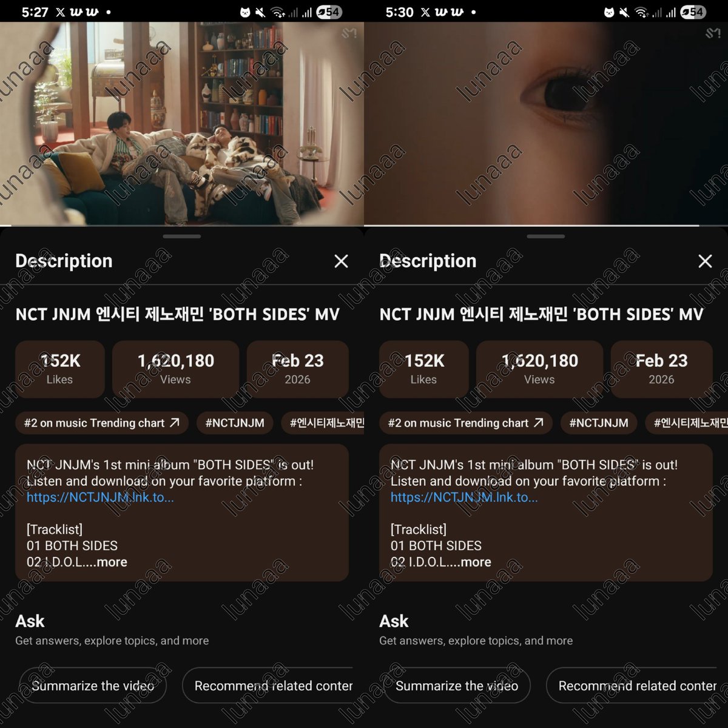Tap the 'Description' heading in the 5:30 screenshot
The width and height of the screenshot is (728, 728).
tap(428, 261)
